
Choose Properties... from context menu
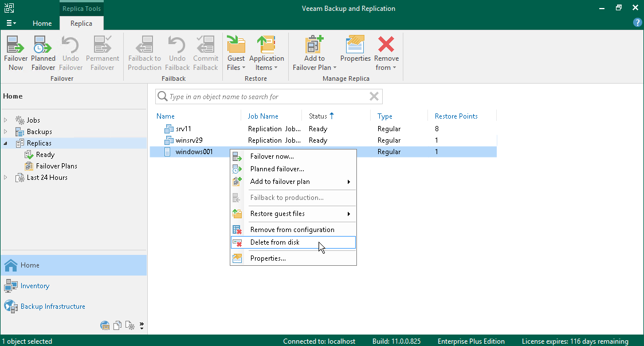[293, 258]
